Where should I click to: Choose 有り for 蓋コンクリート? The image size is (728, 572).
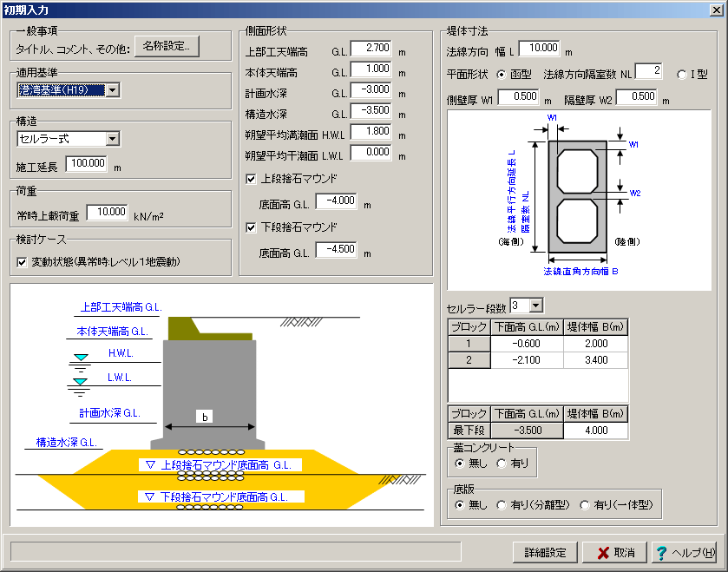point(501,464)
